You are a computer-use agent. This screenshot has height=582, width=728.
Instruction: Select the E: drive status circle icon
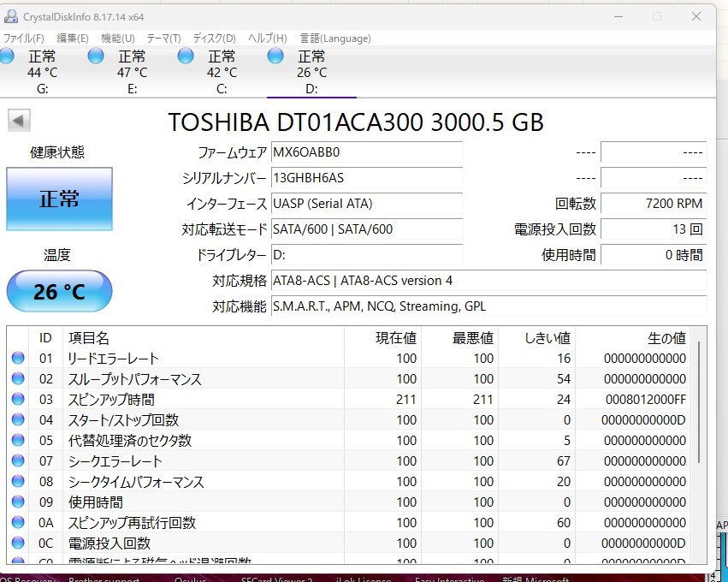(96, 56)
